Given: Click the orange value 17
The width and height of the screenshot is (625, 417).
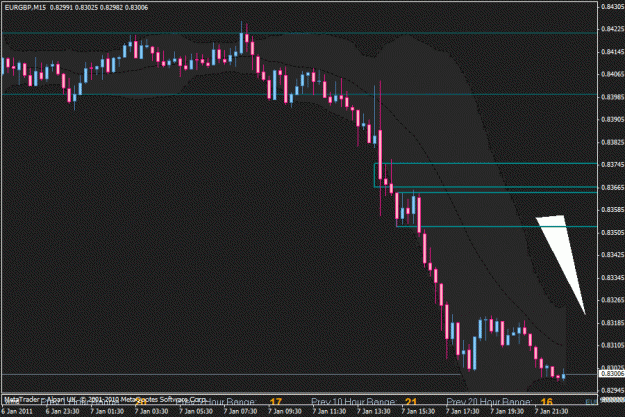Looking at the screenshot, I should [x=275, y=402].
